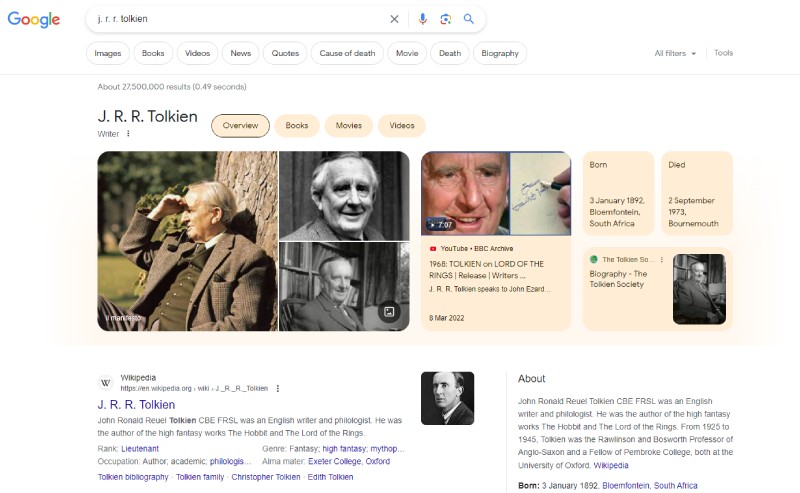Open the three-dot menu next to Writer
This screenshot has width=800, height=493.
[x=128, y=134]
